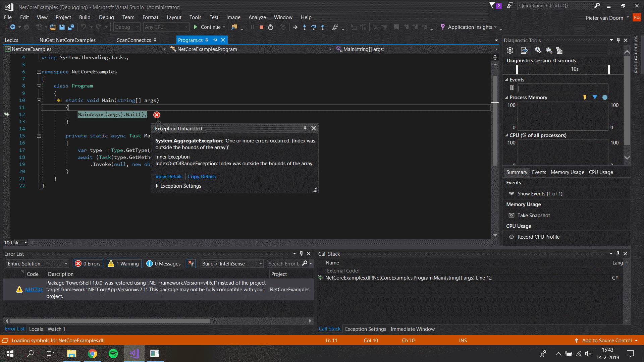Expand the Exception Settings section in popup
This screenshot has width=644, height=362.
point(157,186)
